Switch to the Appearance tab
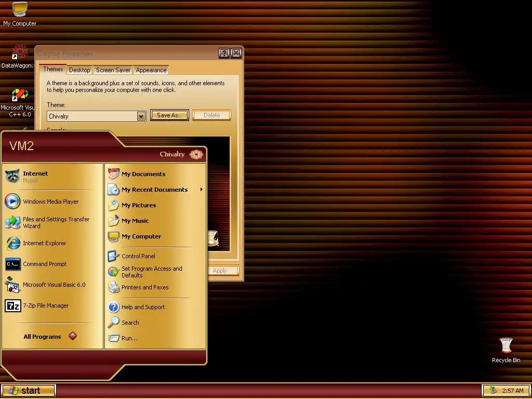The image size is (532, 399). coord(151,70)
